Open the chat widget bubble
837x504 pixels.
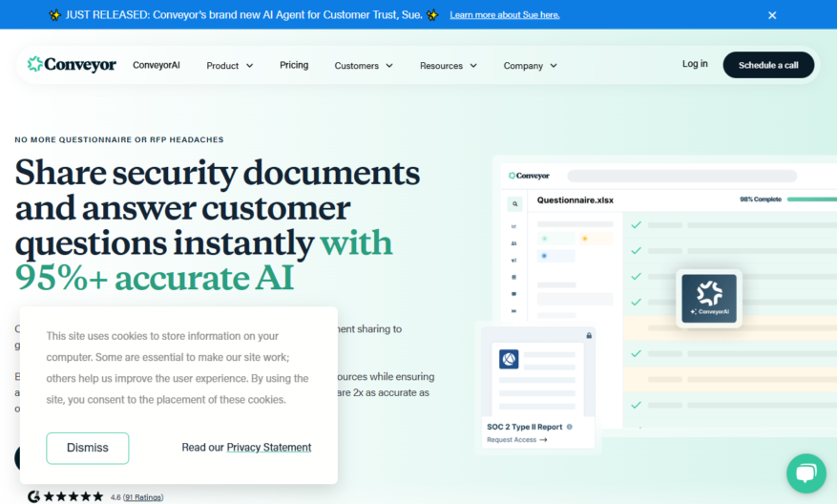click(x=806, y=473)
